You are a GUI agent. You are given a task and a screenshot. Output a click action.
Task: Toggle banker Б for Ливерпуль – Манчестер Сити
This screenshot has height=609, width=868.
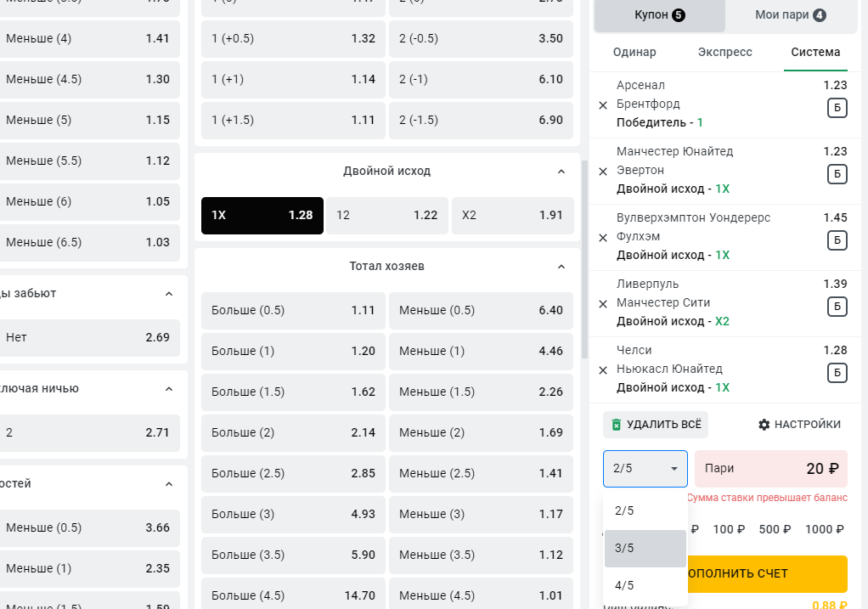pyautogui.click(x=837, y=306)
